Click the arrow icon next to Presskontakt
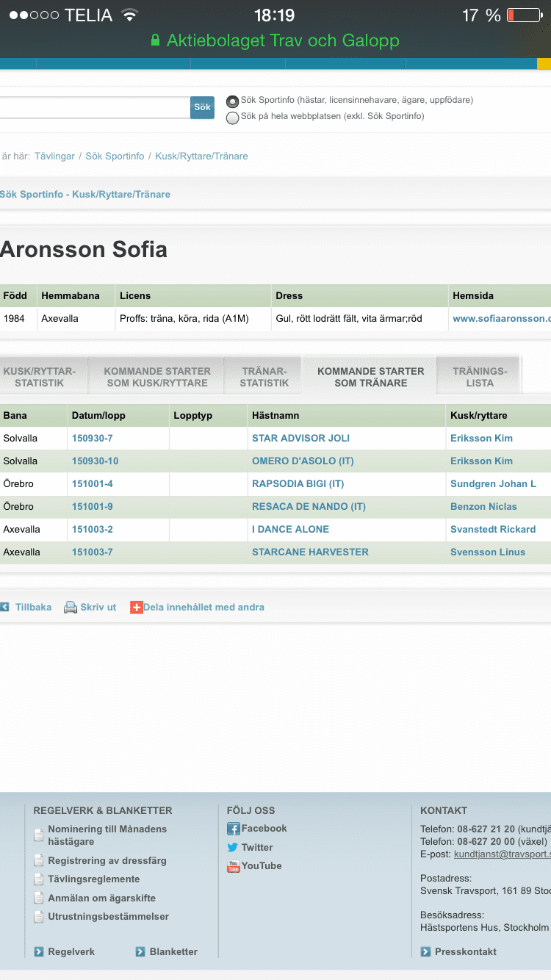This screenshot has height=980, width=551. point(425,952)
